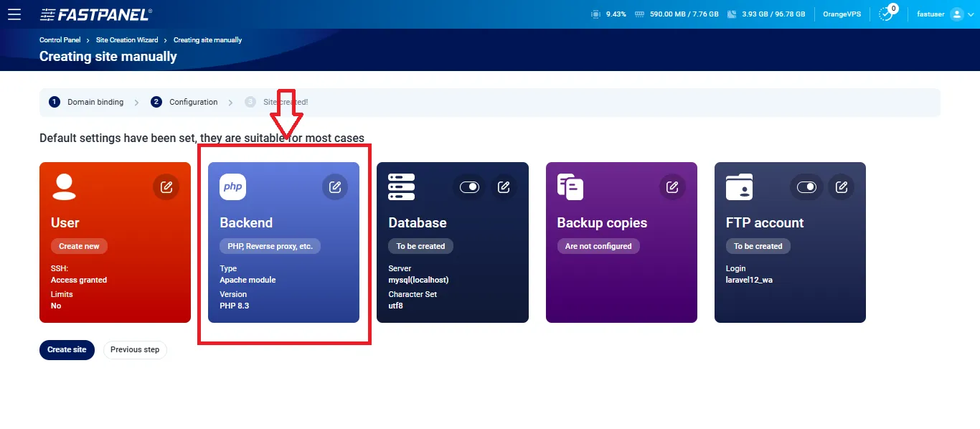Toggle FTP account creation switch

[x=806, y=187]
